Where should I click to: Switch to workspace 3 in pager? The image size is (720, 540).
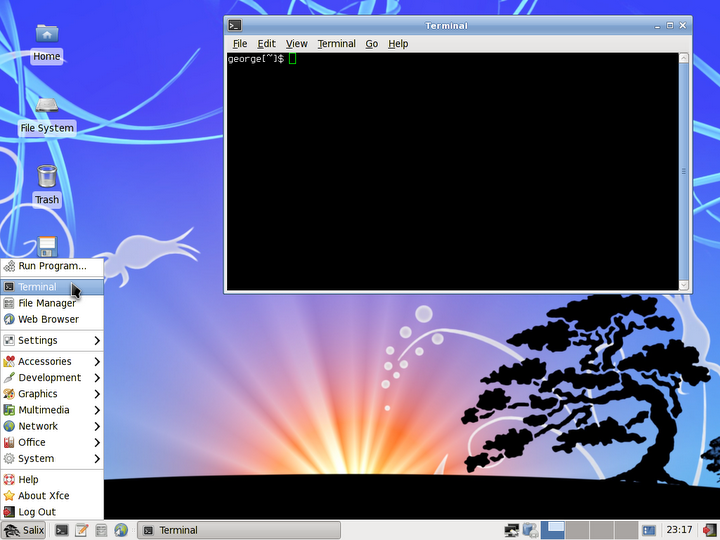pos(602,530)
